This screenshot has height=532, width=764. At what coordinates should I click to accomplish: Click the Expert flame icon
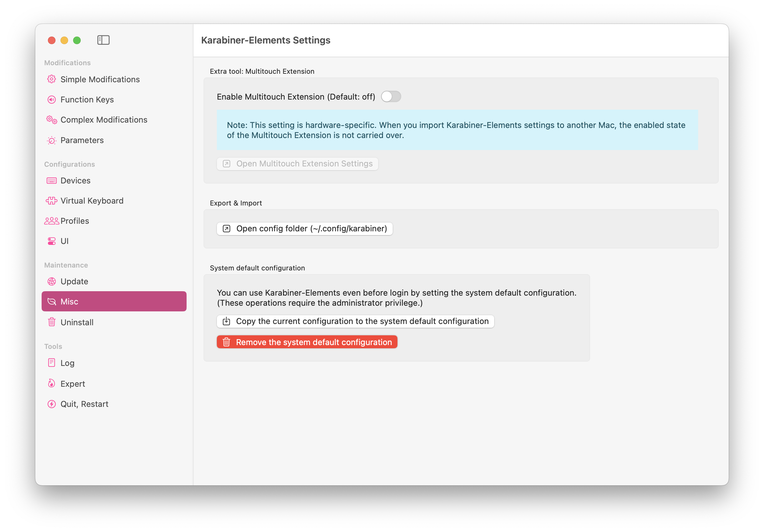[52, 383]
